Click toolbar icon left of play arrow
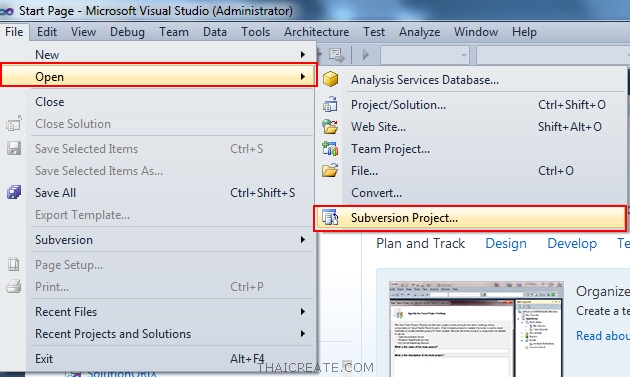630x377 pixels. point(337,55)
